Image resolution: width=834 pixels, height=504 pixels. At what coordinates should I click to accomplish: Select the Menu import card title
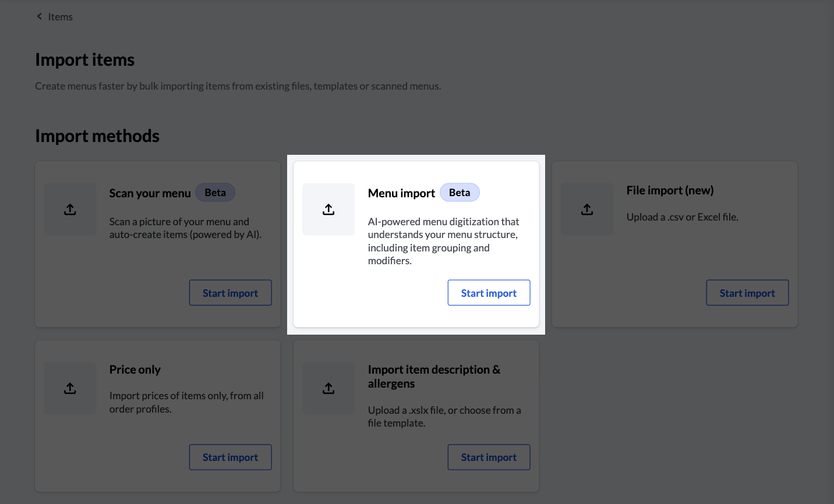[x=401, y=193]
